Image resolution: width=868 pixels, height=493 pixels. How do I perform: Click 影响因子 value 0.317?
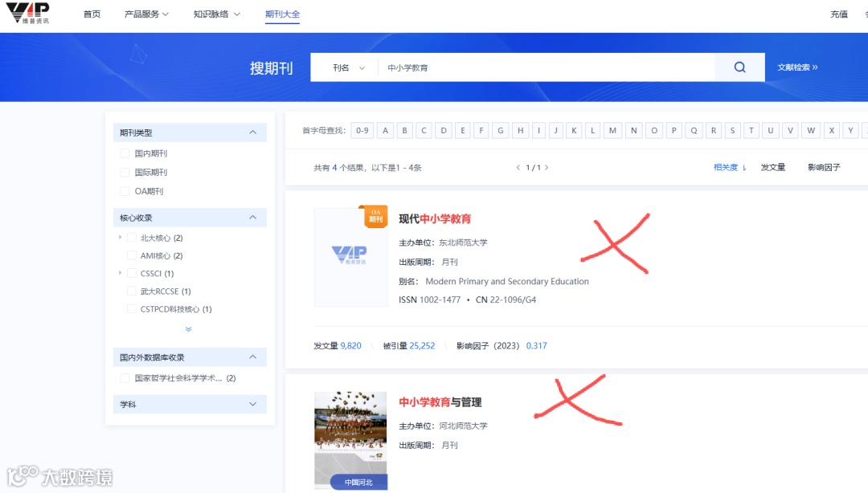click(536, 345)
